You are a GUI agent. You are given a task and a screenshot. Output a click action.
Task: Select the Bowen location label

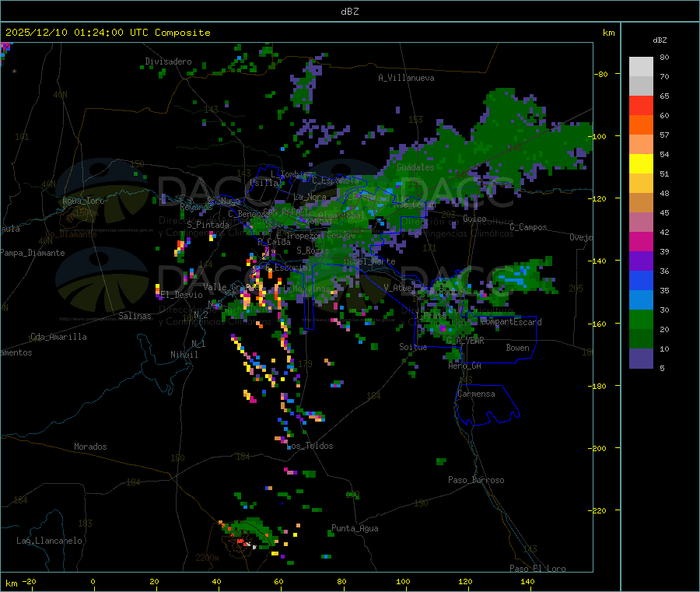point(517,348)
